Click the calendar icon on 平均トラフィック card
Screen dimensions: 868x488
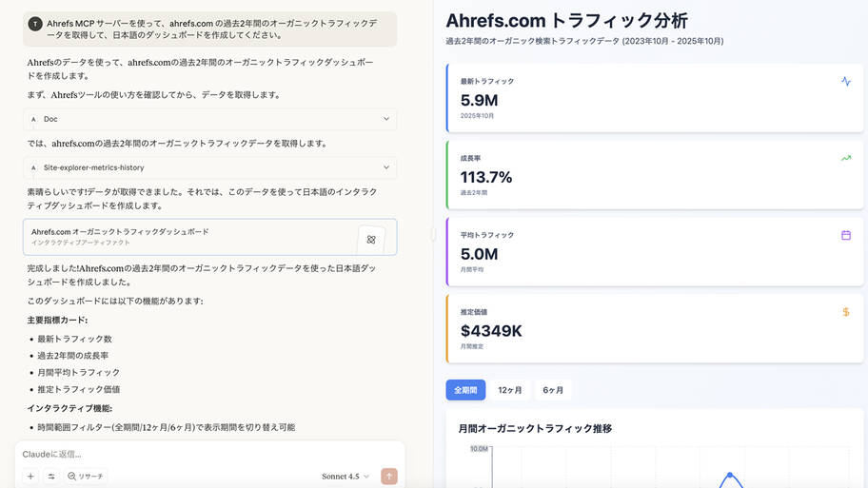(846, 235)
